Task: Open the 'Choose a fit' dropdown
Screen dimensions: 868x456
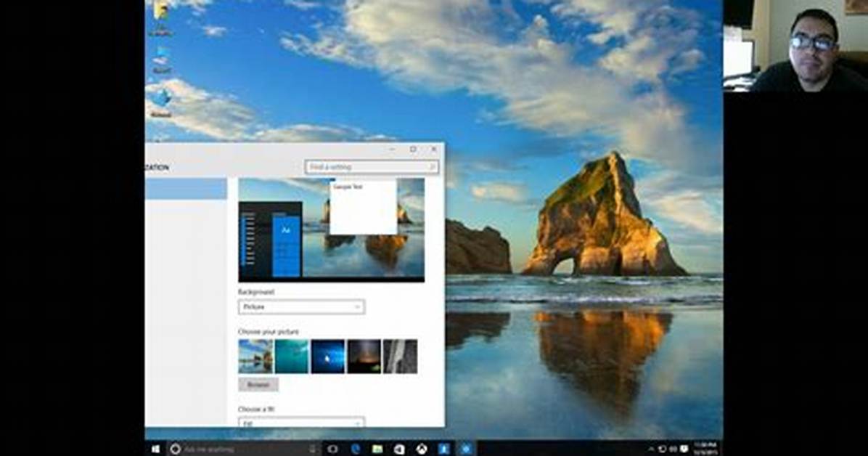Action: pos(301,422)
